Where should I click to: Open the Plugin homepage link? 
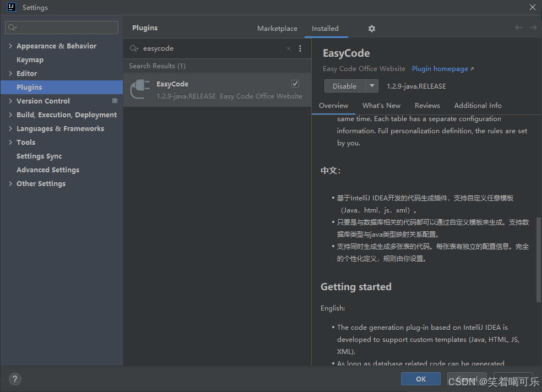[442, 69]
